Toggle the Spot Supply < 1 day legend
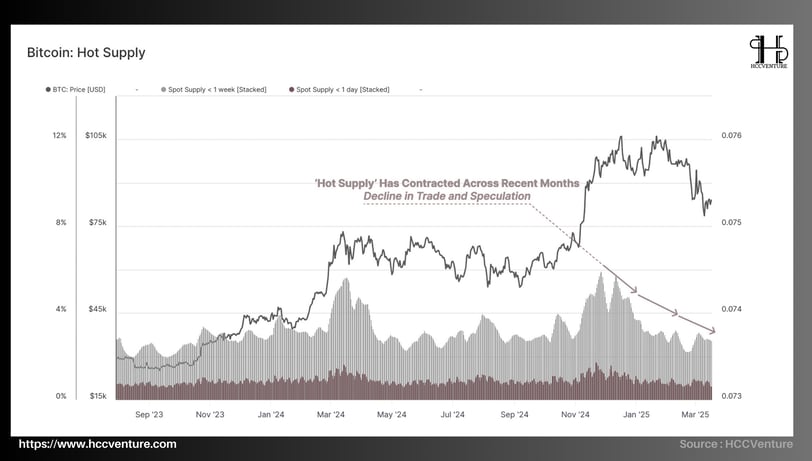812x461 pixels. click(339, 90)
